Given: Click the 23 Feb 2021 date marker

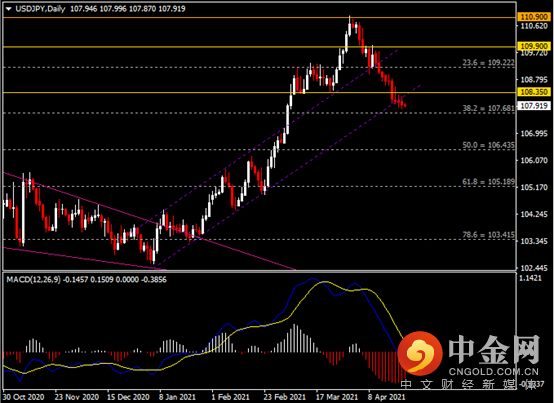Looking at the screenshot, I should coord(284,397).
